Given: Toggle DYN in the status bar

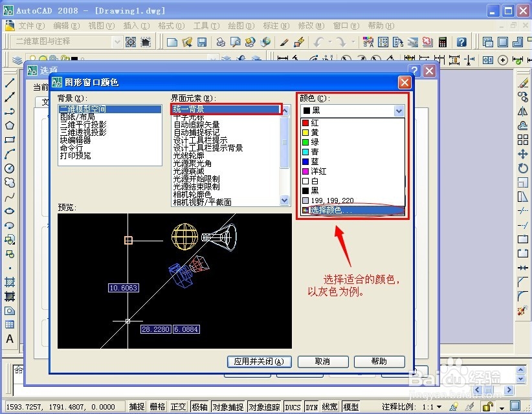Looking at the screenshot, I should point(311,406).
